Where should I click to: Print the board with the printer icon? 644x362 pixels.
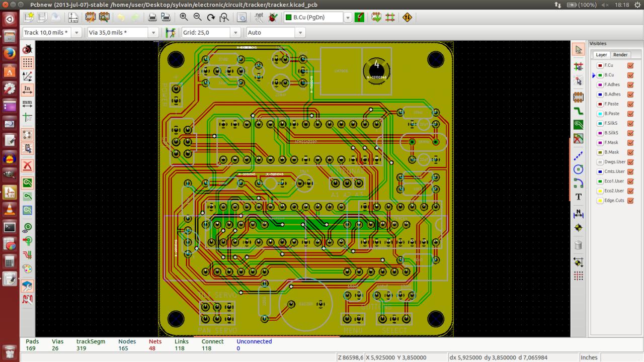pyautogui.click(x=152, y=17)
